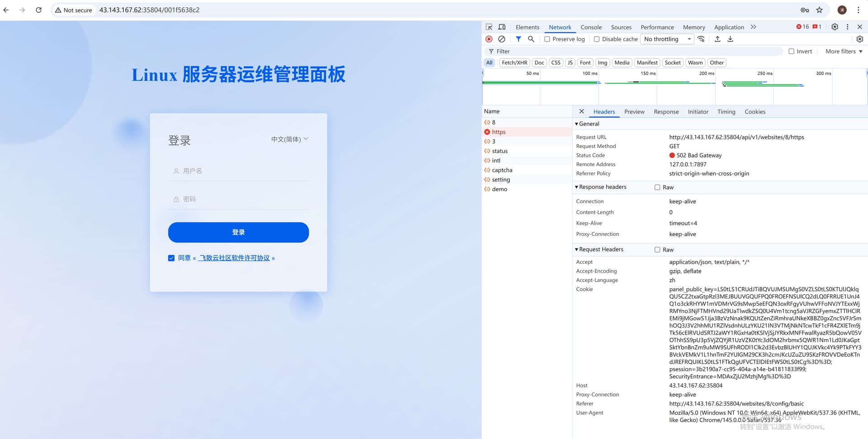Open the Timing tab of request

point(726,112)
